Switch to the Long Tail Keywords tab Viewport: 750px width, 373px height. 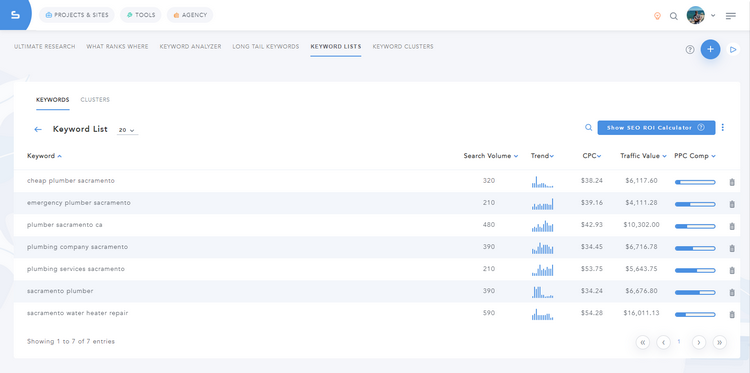(x=265, y=47)
